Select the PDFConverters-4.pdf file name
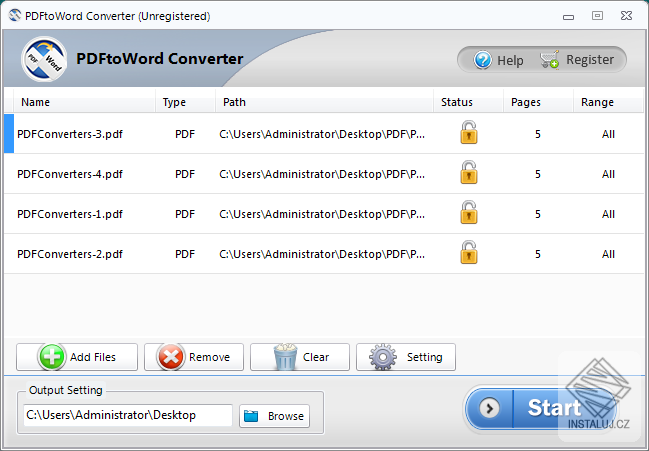649x451 pixels. (x=70, y=174)
